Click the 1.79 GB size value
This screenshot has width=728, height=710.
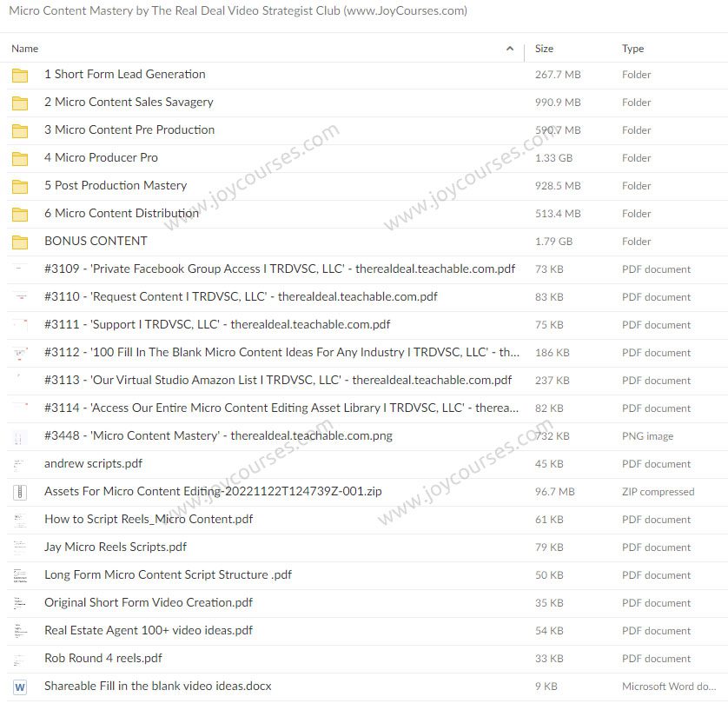[x=553, y=242]
